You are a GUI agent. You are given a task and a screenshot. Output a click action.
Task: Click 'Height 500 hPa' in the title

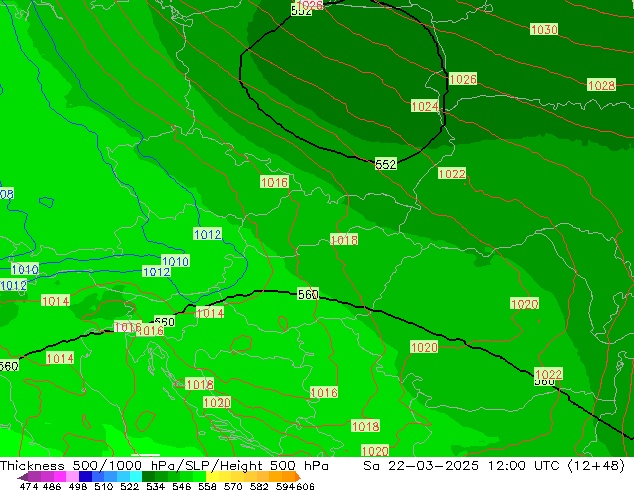(275, 466)
